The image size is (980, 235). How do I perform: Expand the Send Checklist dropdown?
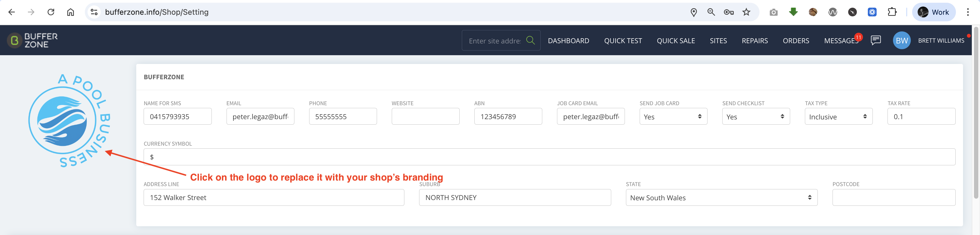pyautogui.click(x=756, y=116)
